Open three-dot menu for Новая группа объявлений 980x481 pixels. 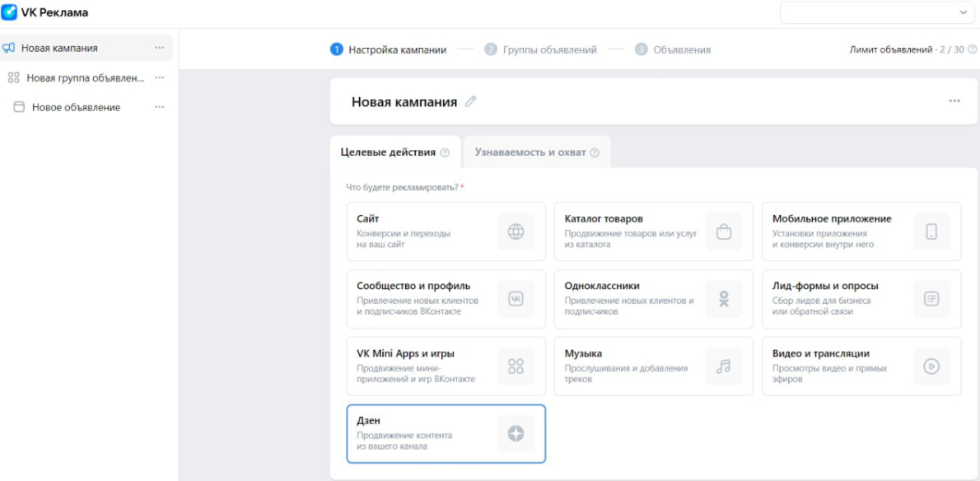[x=160, y=77]
